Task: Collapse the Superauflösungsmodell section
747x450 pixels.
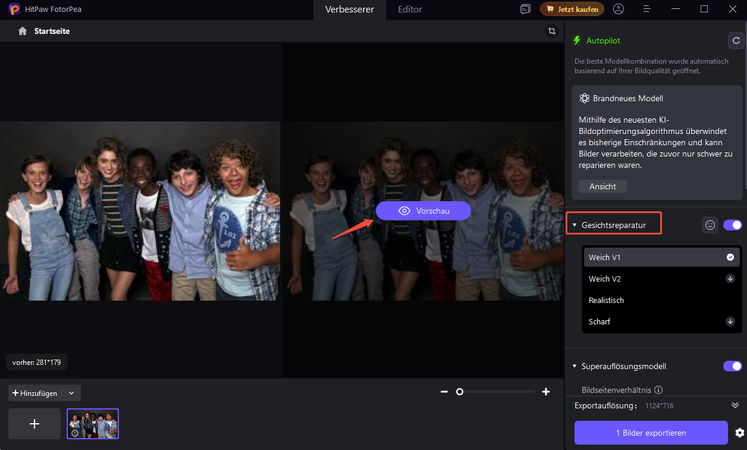Action: click(x=574, y=366)
